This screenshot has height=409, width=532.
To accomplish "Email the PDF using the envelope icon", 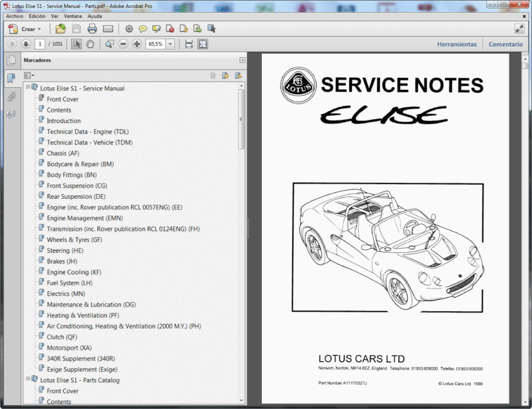I will [107, 29].
